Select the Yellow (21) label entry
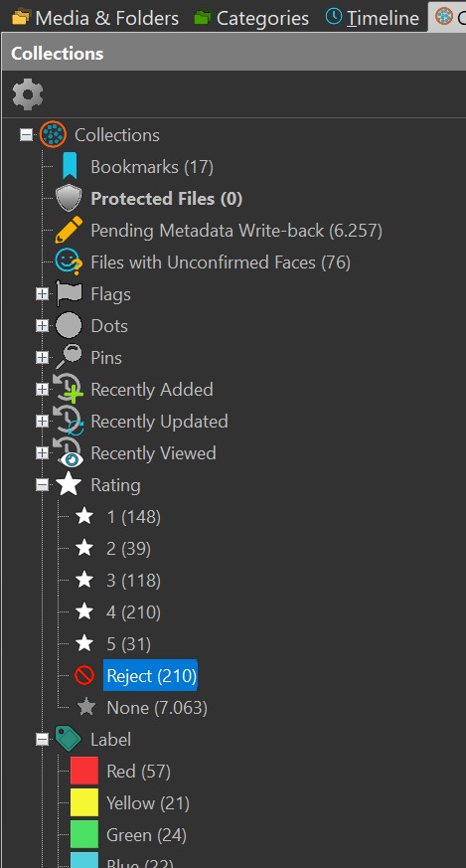This screenshot has width=466, height=868. [148, 802]
